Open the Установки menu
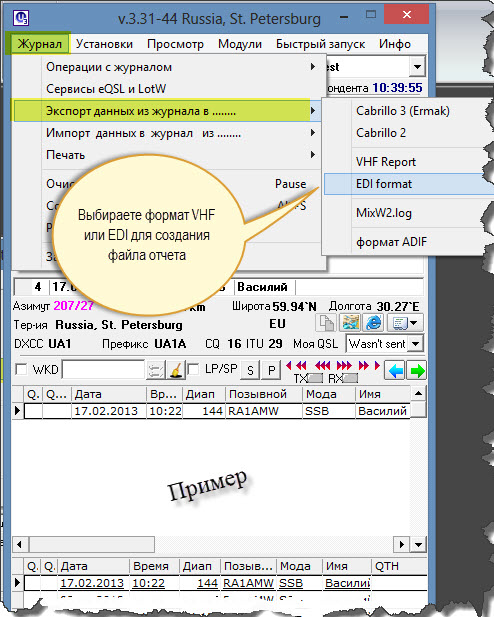Screen dimensions: 494x617 104,44
